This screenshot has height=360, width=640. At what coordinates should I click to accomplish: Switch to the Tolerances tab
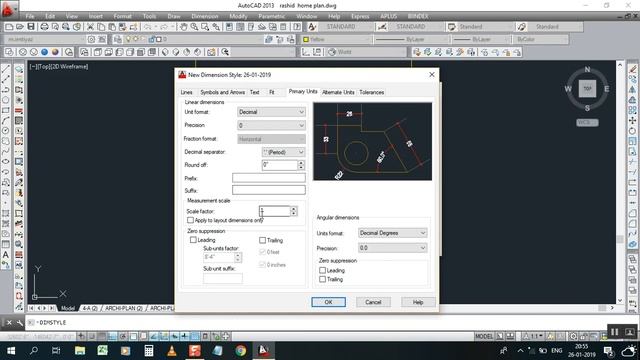click(x=371, y=92)
